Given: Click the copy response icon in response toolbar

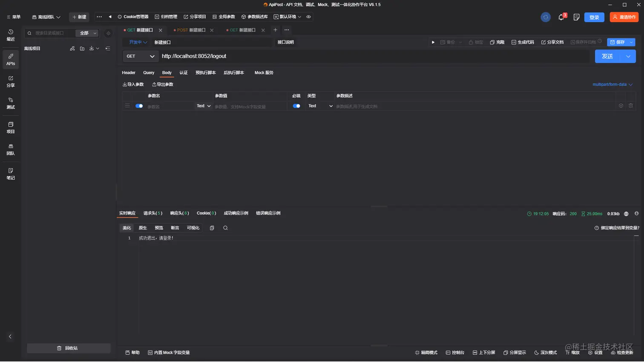Looking at the screenshot, I should tap(212, 228).
